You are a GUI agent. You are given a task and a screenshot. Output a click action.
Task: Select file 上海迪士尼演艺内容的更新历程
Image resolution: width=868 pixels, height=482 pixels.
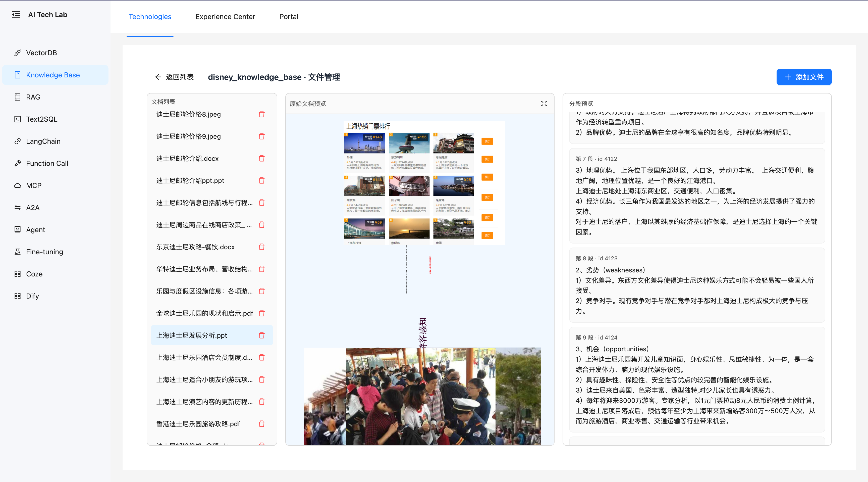212,402
